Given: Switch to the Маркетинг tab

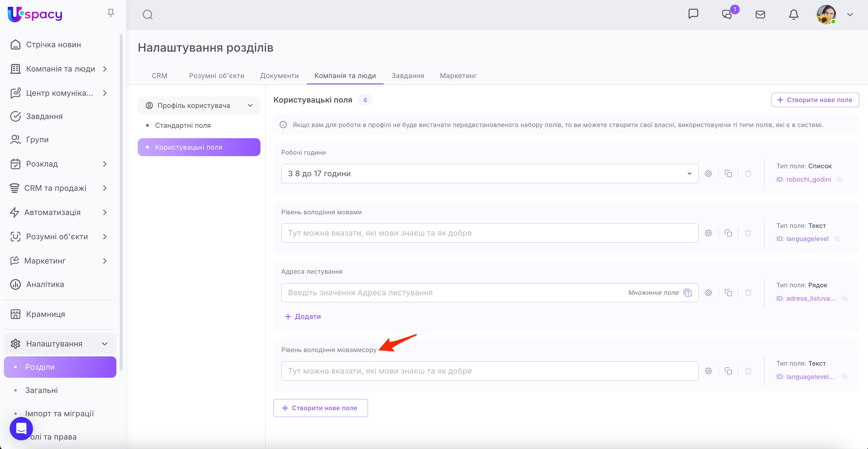Looking at the screenshot, I should click(x=458, y=76).
